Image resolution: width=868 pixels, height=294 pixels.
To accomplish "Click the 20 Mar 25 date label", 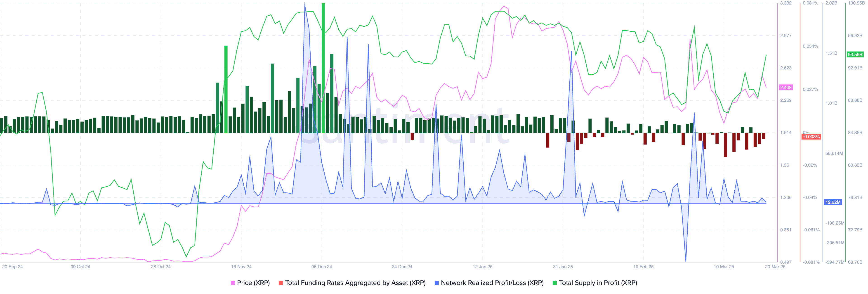I will 775,267.
